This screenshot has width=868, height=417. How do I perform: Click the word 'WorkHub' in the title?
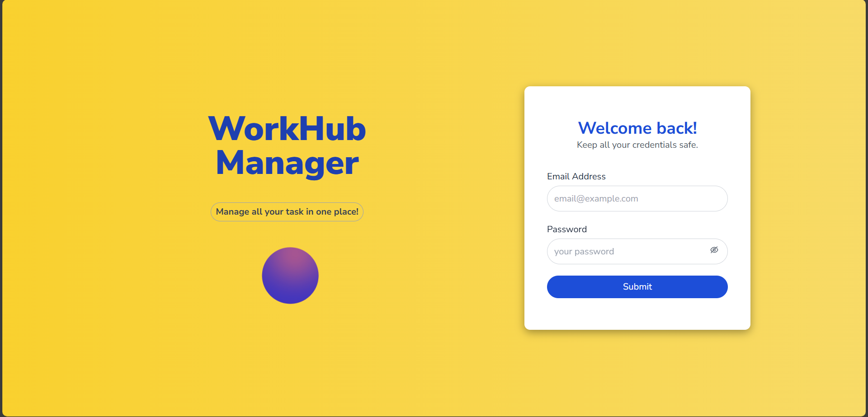coord(287,129)
